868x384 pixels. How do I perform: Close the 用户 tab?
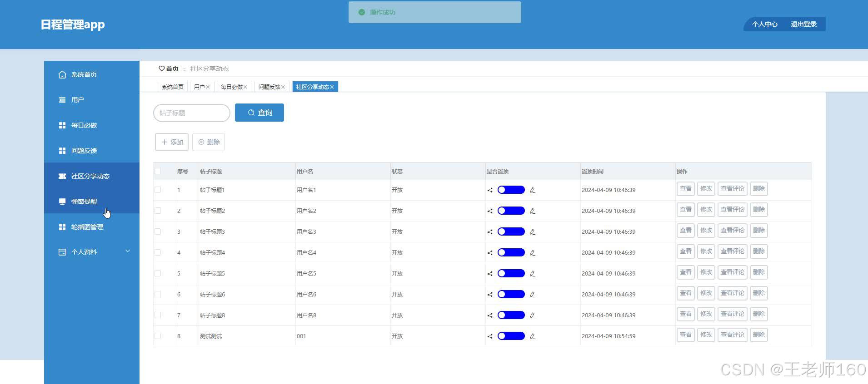(x=208, y=87)
